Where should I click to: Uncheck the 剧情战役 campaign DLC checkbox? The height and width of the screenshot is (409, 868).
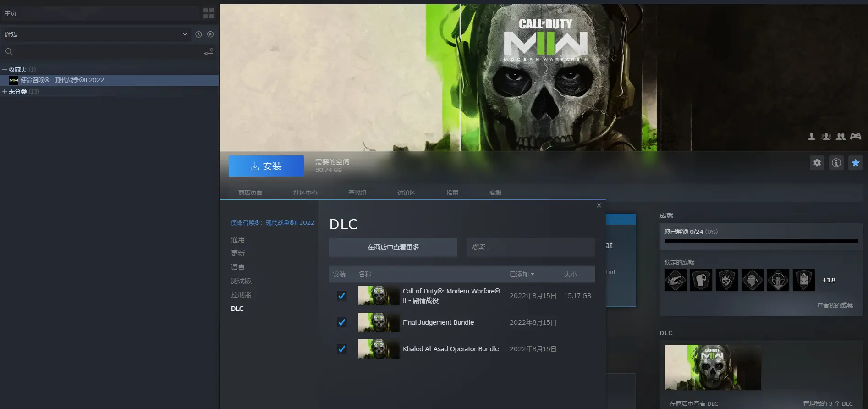click(x=341, y=296)
